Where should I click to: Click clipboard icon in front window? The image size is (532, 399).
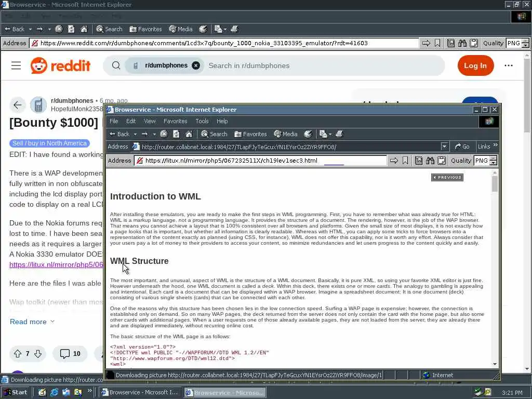[x=442, y=161]
